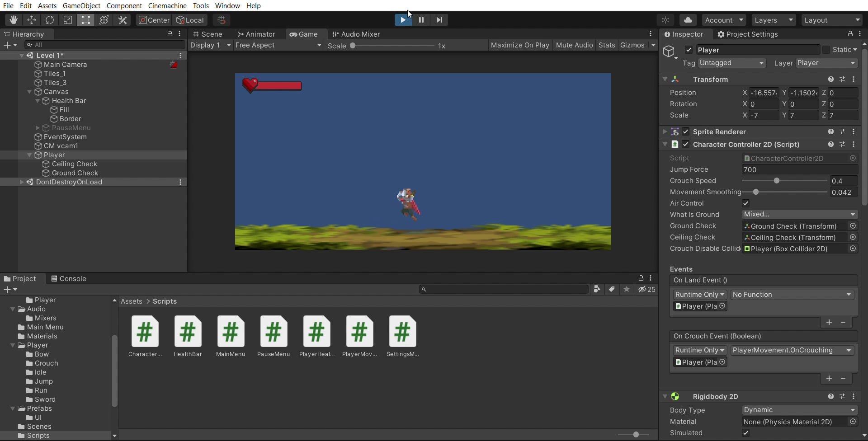This screenshot has height=441, width=868.
Task: Open the Free Aspect dropdown
Action: [x=278, y=45]
